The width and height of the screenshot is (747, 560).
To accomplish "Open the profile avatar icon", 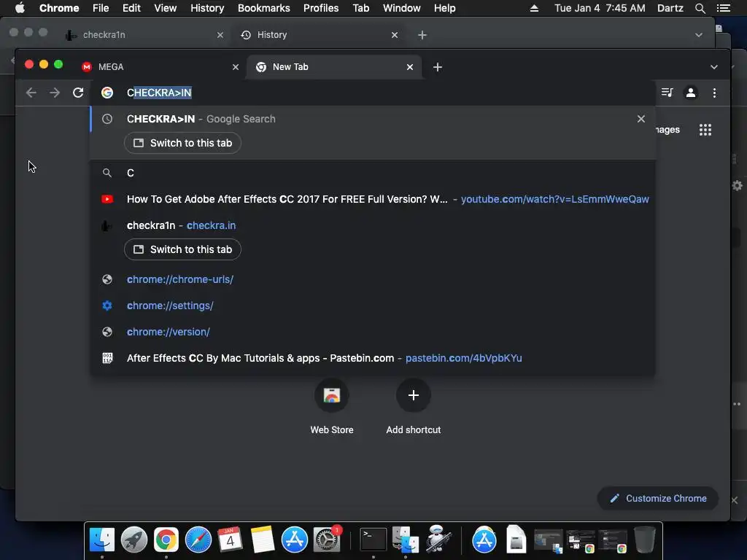I will [690, 93].
